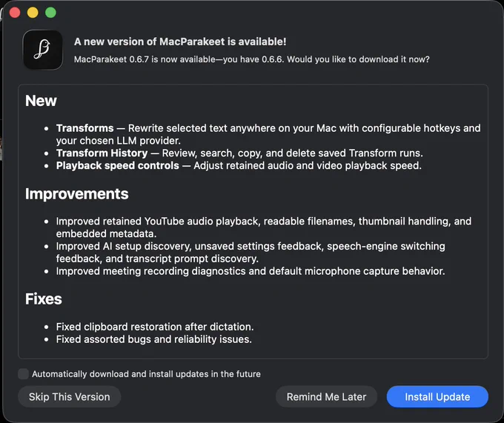504x423 pixels.
Task: Click the MacParakeet bird app icon
Action: (43, 50)
